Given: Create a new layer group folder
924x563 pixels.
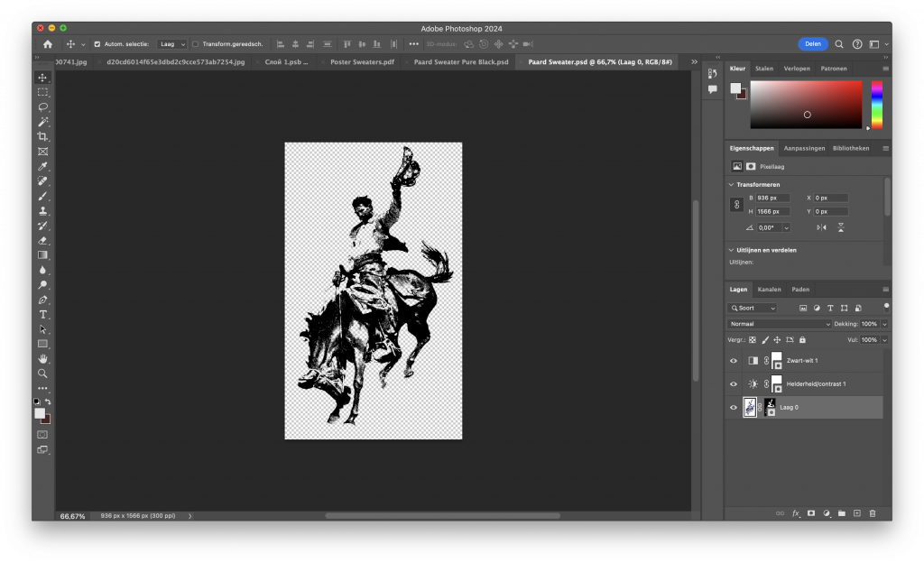Looking at the screenshot, I should point(842,513).
